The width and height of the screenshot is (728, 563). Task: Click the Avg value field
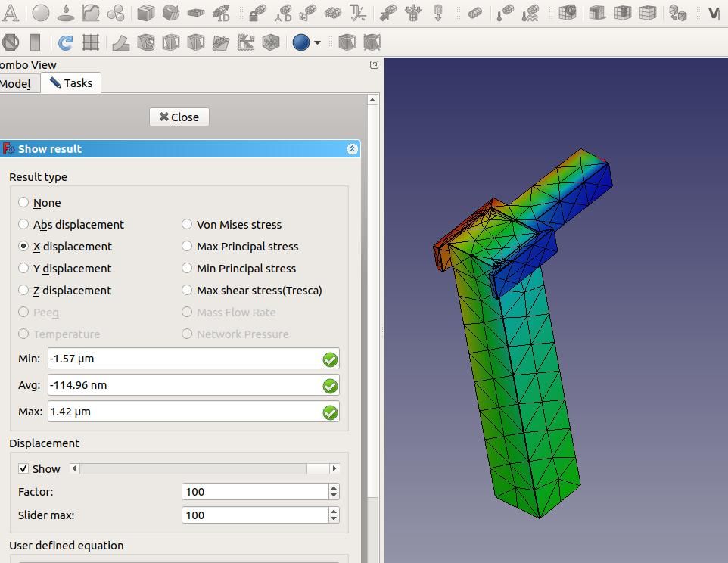coord(194,384)
